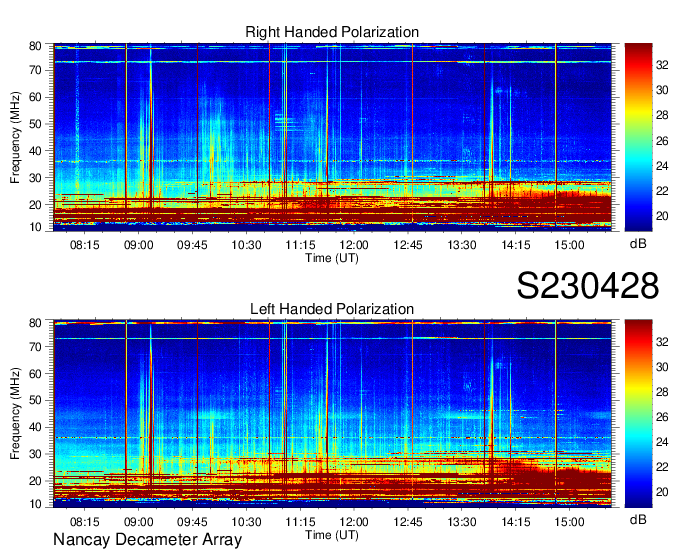Click the 60 MHz tick on the bottom plot
This screenshot has height=552, width=680.
(x=36, y=374)
